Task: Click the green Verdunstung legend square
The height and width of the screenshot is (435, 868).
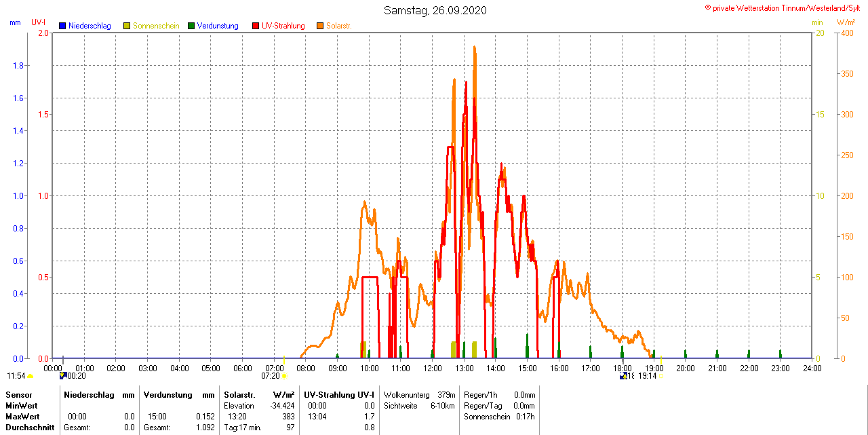Action: pyautogui.click(x=191, y=26)
